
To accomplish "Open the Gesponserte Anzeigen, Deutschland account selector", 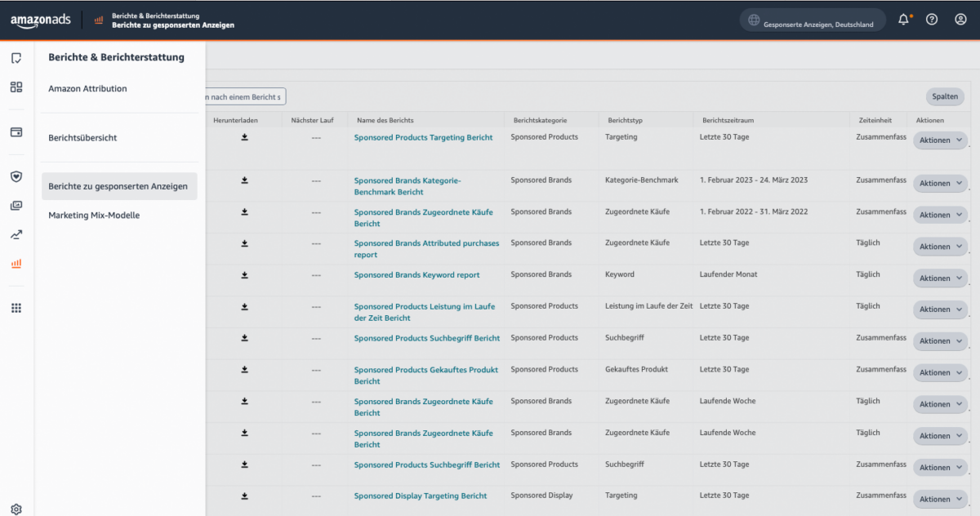I will [x=813, y=20].
